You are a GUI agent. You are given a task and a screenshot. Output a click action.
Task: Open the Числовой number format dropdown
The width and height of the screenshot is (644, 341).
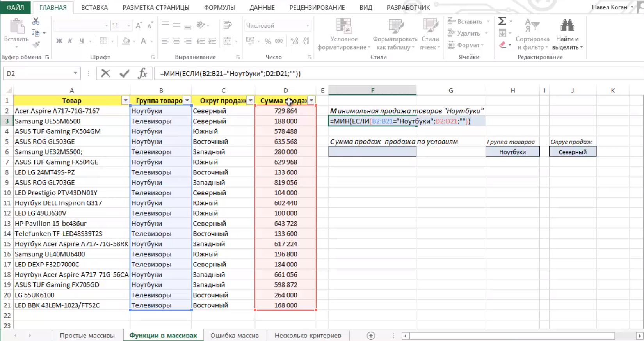click(x=308, y=26)
